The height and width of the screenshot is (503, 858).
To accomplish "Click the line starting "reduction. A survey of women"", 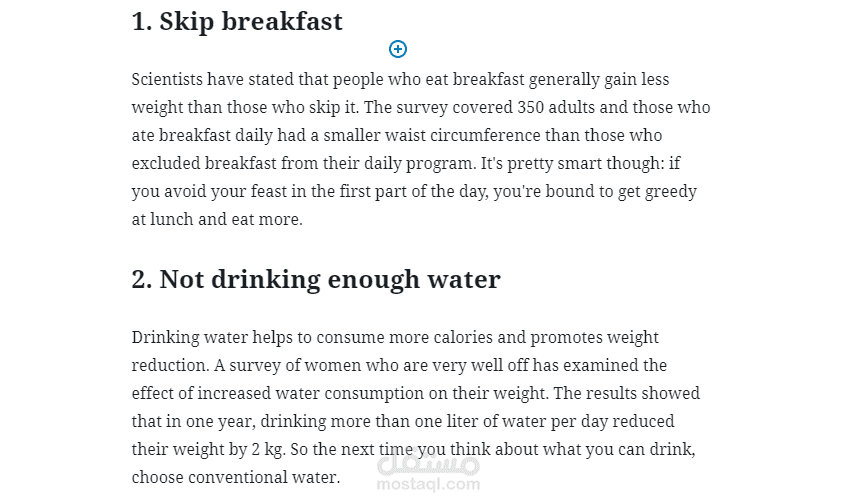I will 399,365.
